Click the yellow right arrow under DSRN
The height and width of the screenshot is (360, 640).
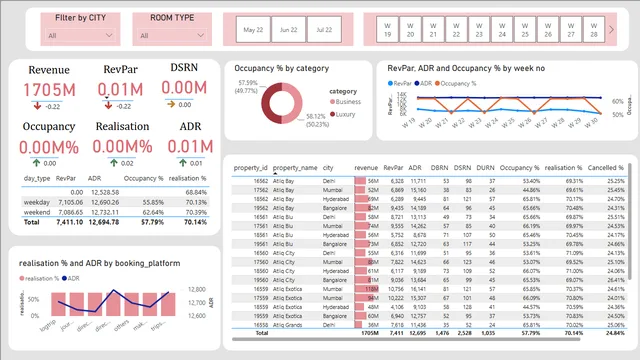click(171, 104)
